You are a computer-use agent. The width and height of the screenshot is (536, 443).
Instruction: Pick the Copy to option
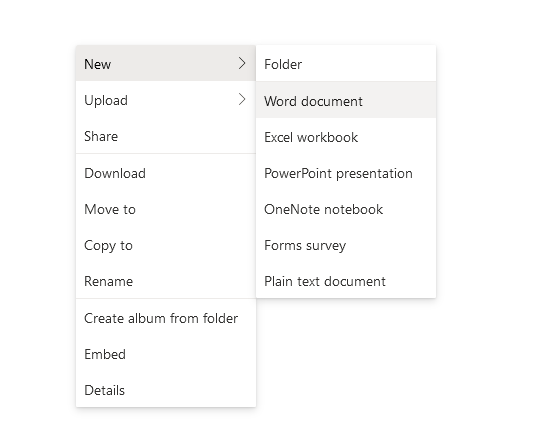click(x=166, y=245)
